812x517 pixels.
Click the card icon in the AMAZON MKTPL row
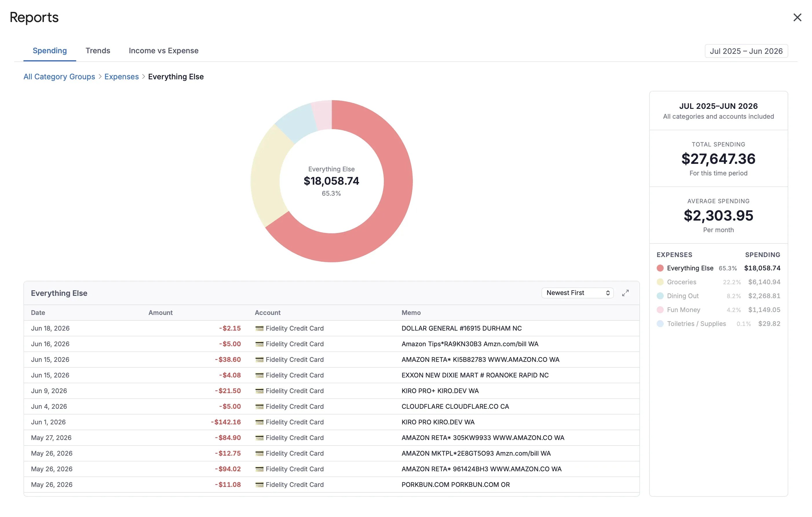259,453
